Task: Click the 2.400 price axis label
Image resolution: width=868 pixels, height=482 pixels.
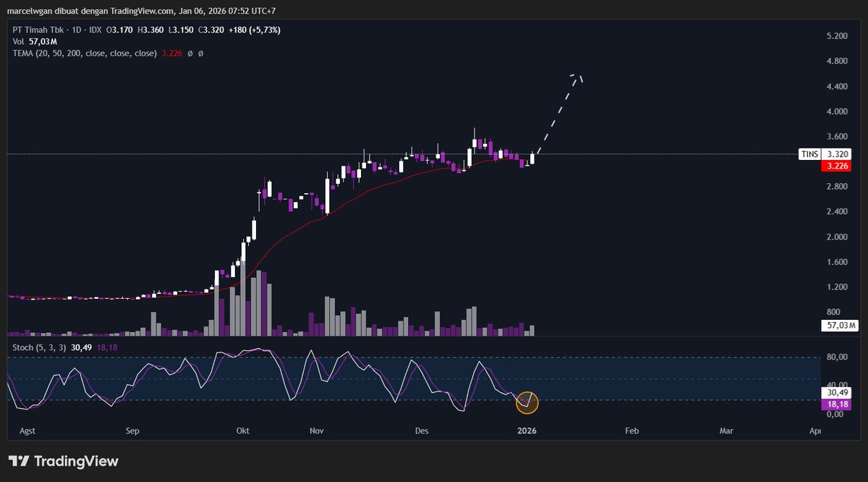Action: (836, 212)
